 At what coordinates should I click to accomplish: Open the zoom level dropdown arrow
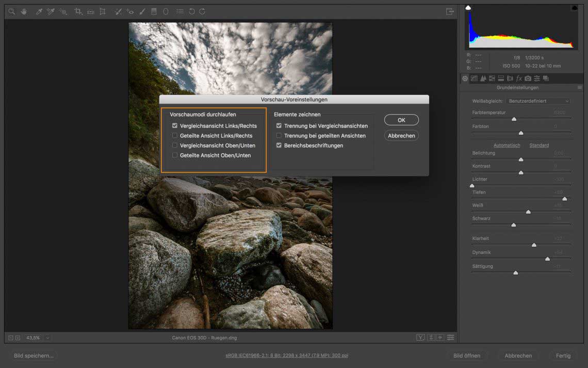click(x=47, y=338)
